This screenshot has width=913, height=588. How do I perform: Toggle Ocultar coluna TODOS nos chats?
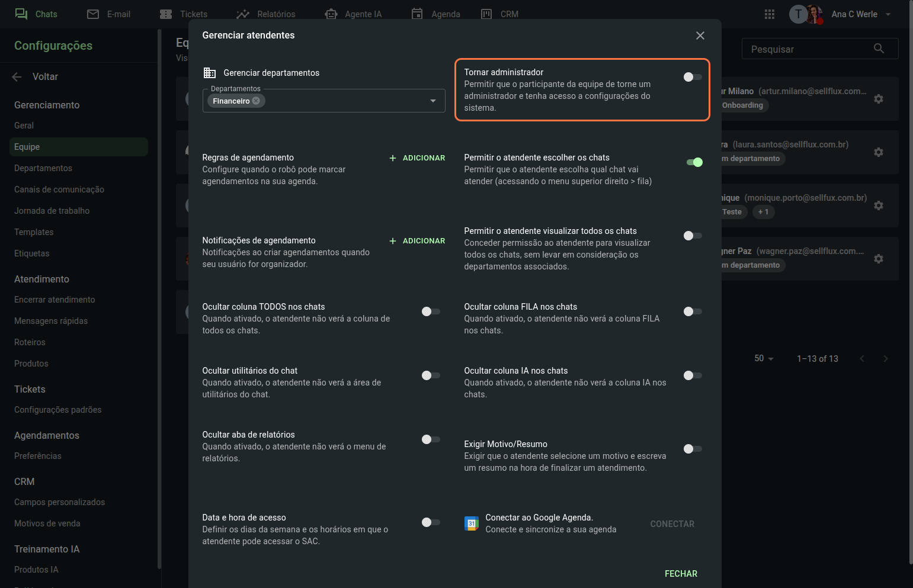[431, 311]
